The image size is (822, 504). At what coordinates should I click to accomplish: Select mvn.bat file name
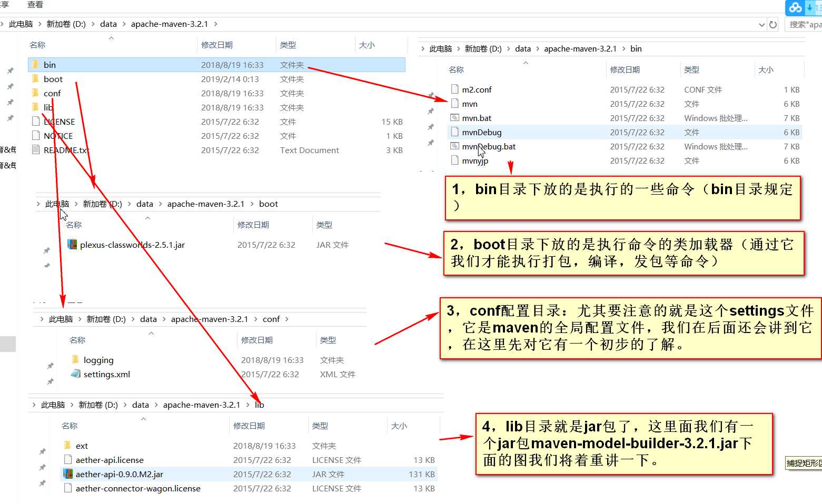[477, 118]
